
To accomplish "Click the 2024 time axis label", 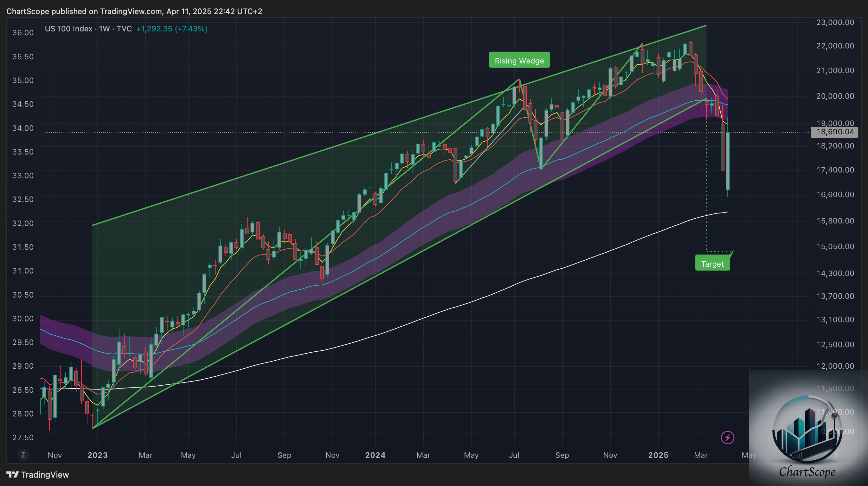I will (375, 455).
